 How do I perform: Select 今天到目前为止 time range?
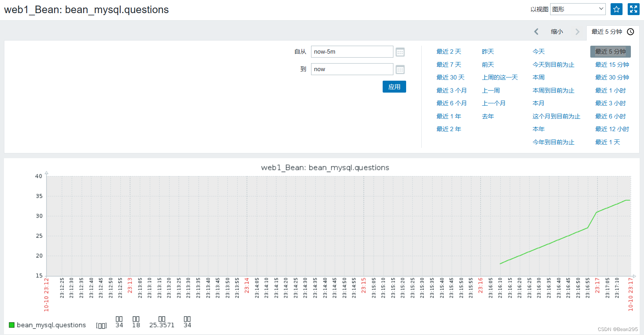coord(553,65)
